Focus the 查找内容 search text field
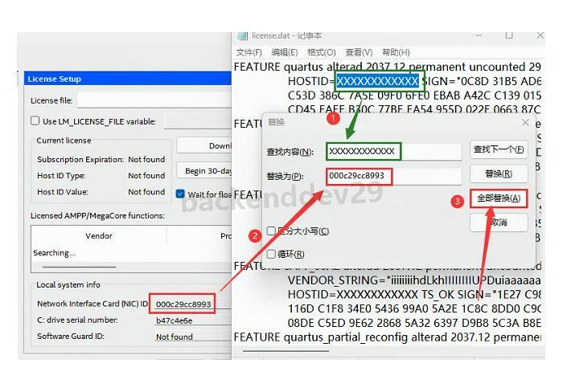This screenshot has width=563, height=392. (x=394, y=151)
